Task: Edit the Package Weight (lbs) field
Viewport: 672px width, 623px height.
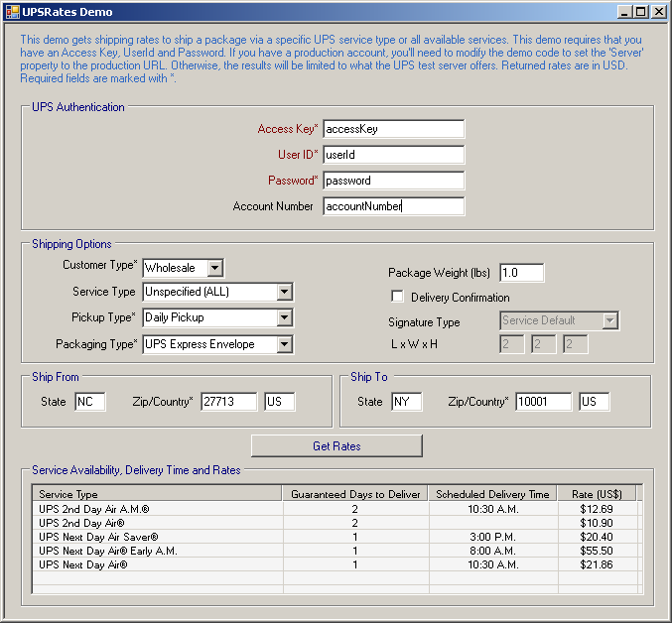Action: point(521,273)
